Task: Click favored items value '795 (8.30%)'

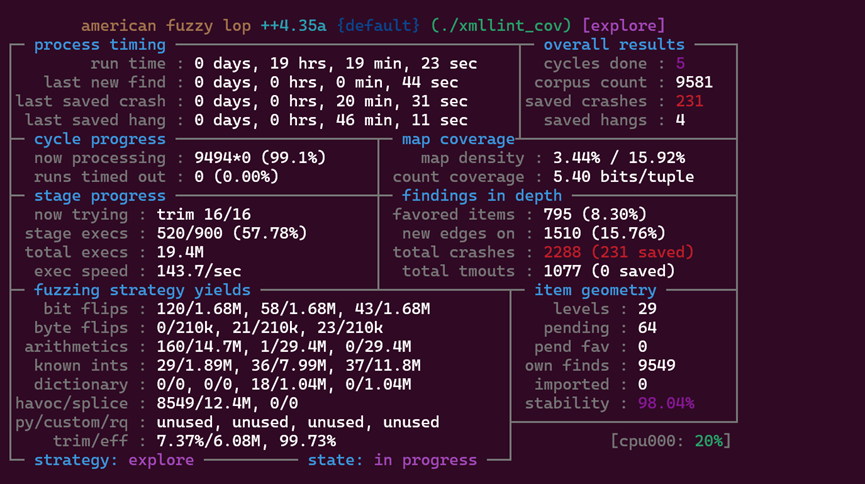Action: pos(595,214)
